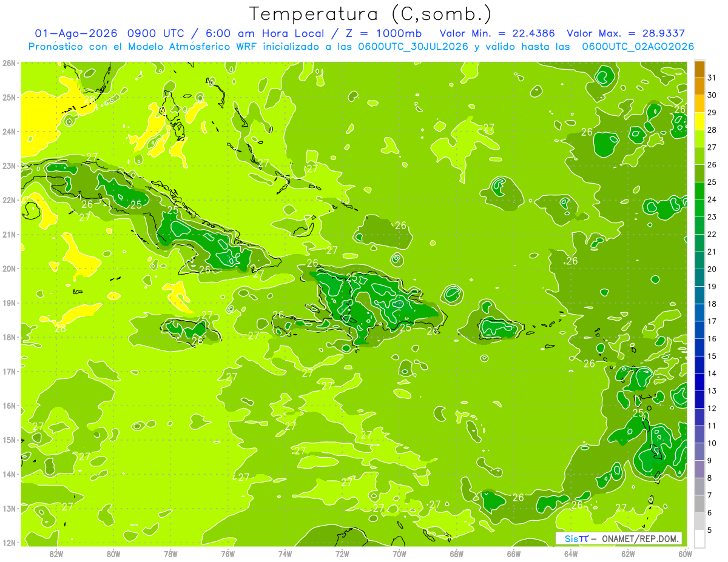Viewport: 728px width, 562px height.
Task: Pick the white swatch below scale value 5
Action: pos(699,538)
